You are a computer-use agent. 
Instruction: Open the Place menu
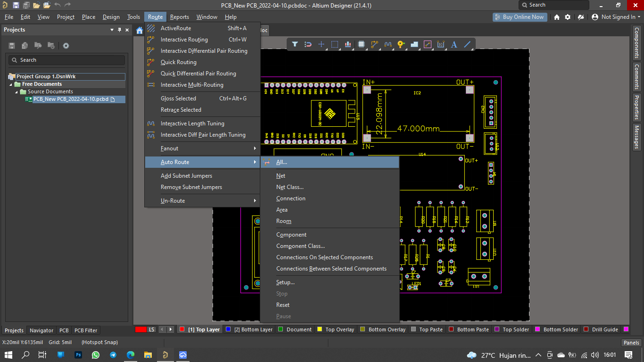[89, 17]
